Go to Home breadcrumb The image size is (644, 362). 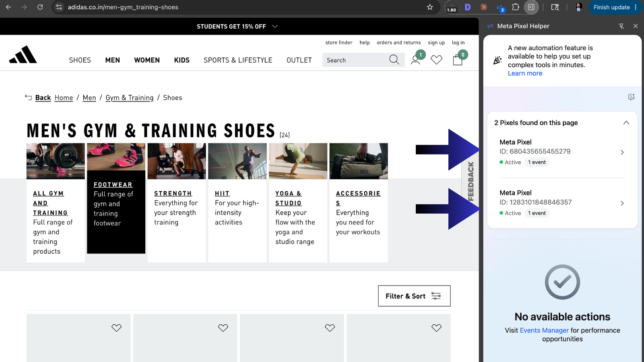[64, 98]
